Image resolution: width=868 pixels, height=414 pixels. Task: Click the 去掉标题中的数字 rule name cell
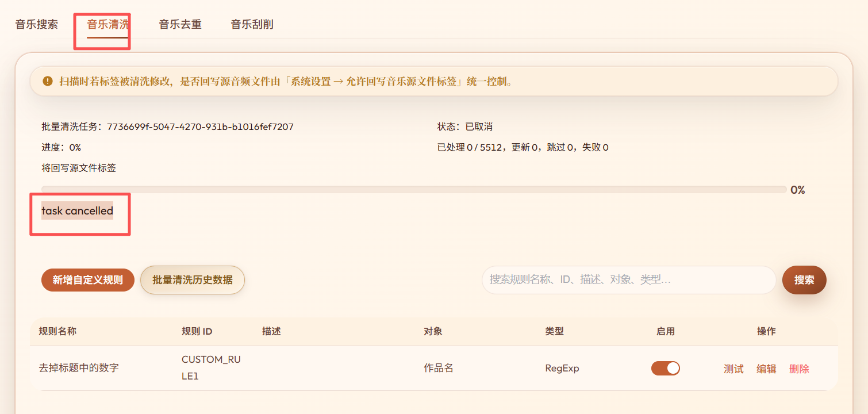coord(79,368)
